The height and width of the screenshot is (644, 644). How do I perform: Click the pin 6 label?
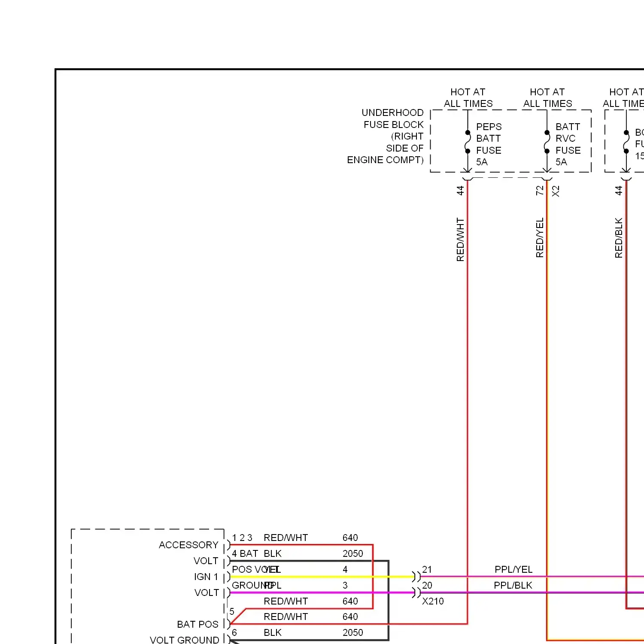[234, 632]
